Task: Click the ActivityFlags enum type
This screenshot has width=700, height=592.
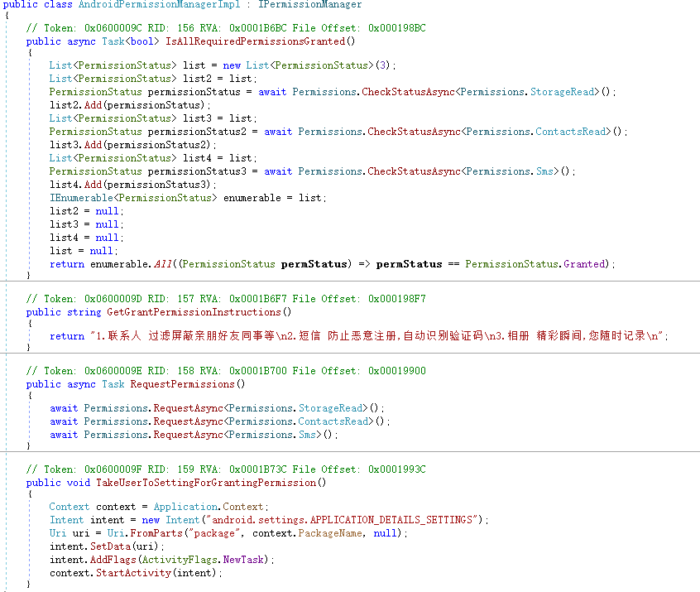Action: [180, 561]
